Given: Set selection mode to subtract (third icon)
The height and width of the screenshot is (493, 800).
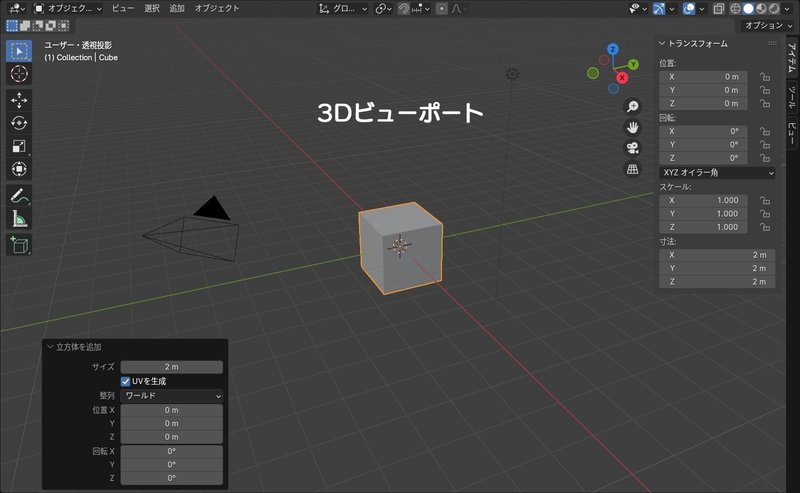Looking at the screenshot, I should (x=38, y=26).
